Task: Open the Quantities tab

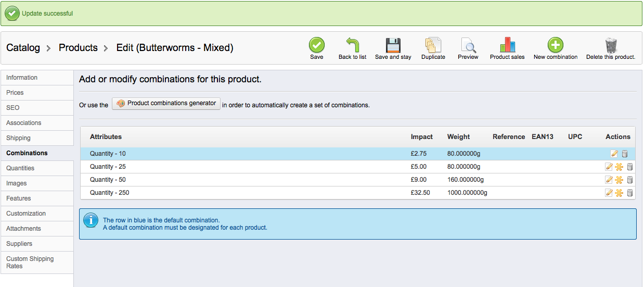Action: (37, 168)
